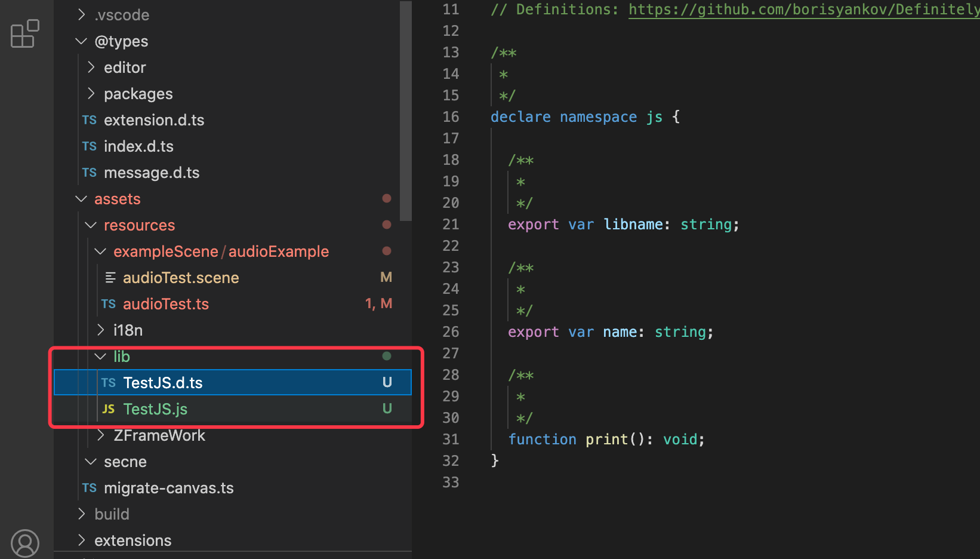Screen dimensions: 980x559
Task: Open migrate-canvas.ts file
Action: [169, 488]
